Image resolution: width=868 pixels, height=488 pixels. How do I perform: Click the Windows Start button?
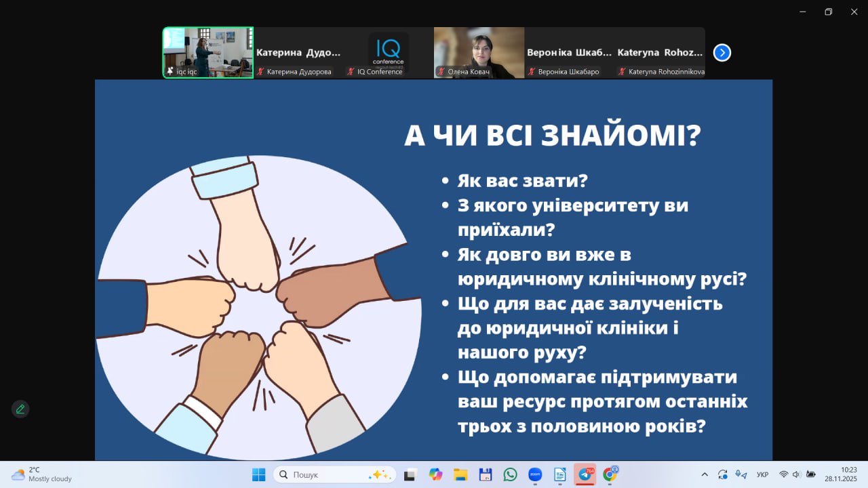(259, 474)
